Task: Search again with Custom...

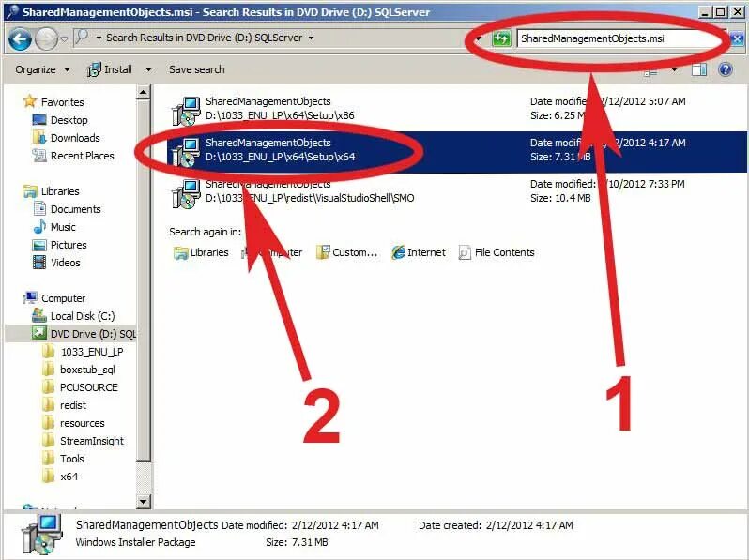Action: (346, 252)
